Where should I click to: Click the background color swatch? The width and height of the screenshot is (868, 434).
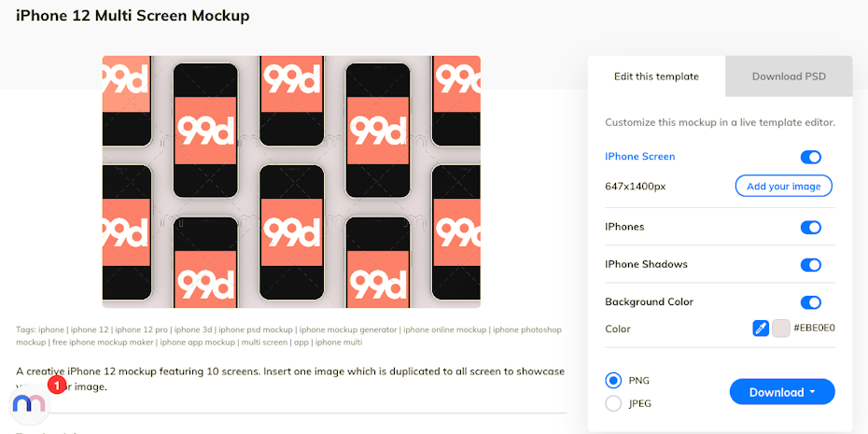781,329
